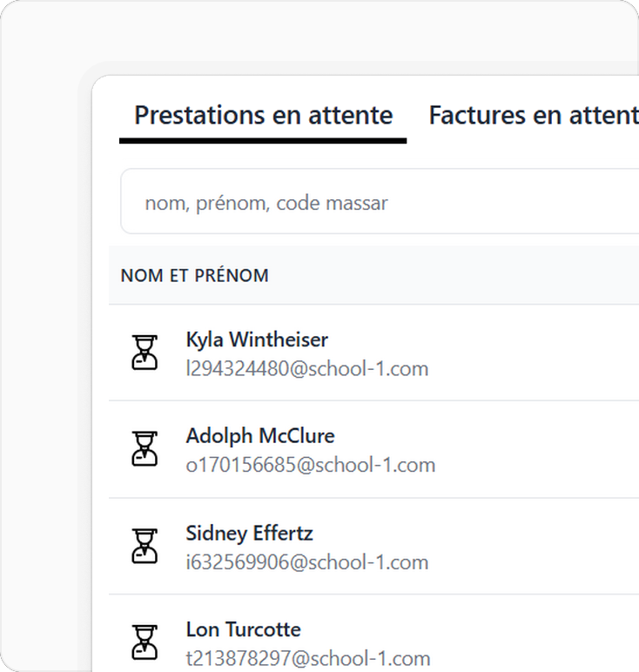639x672 pixels.
Task: Sort by the NOM ET PRÉNOM column header
Action: 194,276
